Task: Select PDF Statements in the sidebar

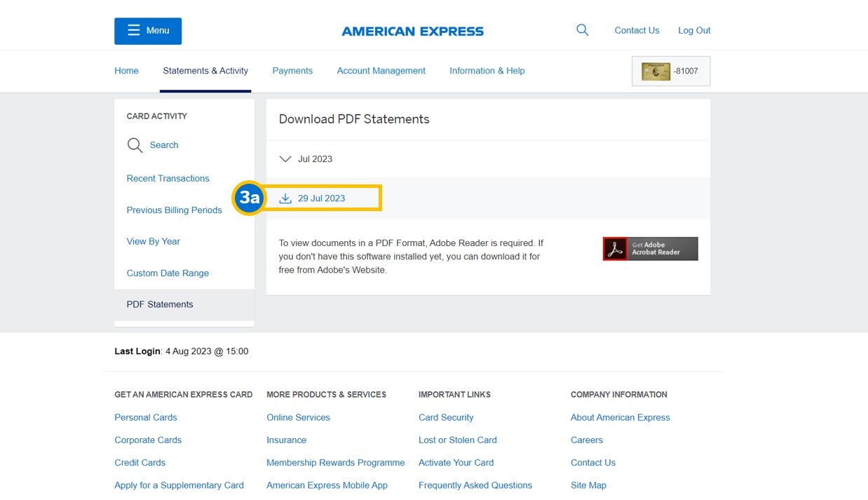Action: (x=160, y=304)
